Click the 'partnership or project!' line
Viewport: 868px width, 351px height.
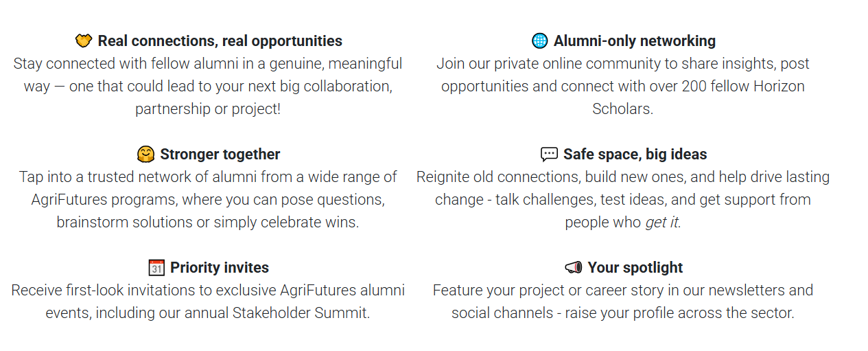coord(208,109)
